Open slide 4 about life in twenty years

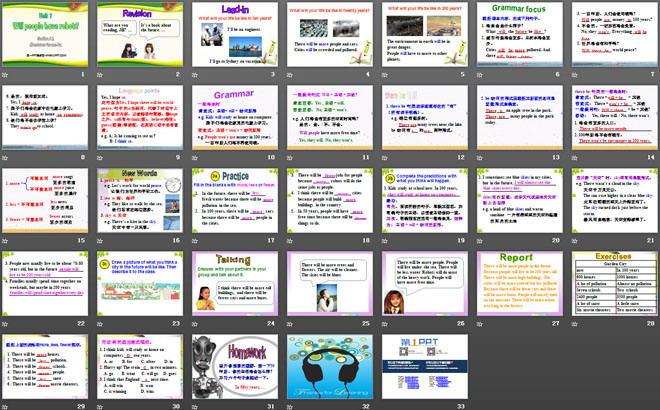pos(330,35)
